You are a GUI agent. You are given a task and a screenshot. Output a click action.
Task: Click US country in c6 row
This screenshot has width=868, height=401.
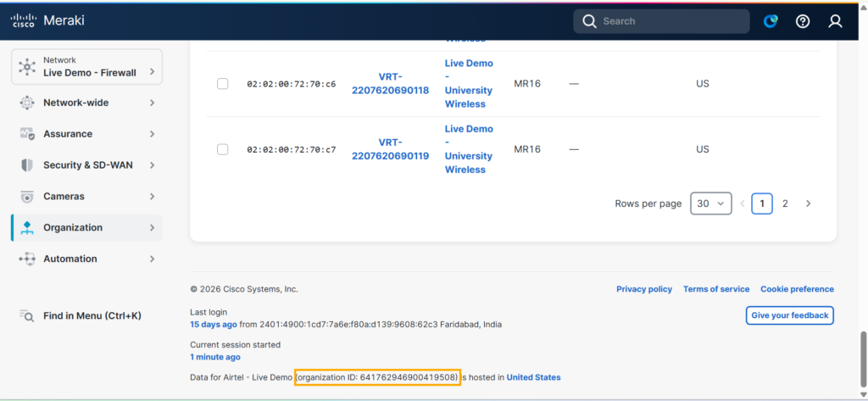click(703, 84)
